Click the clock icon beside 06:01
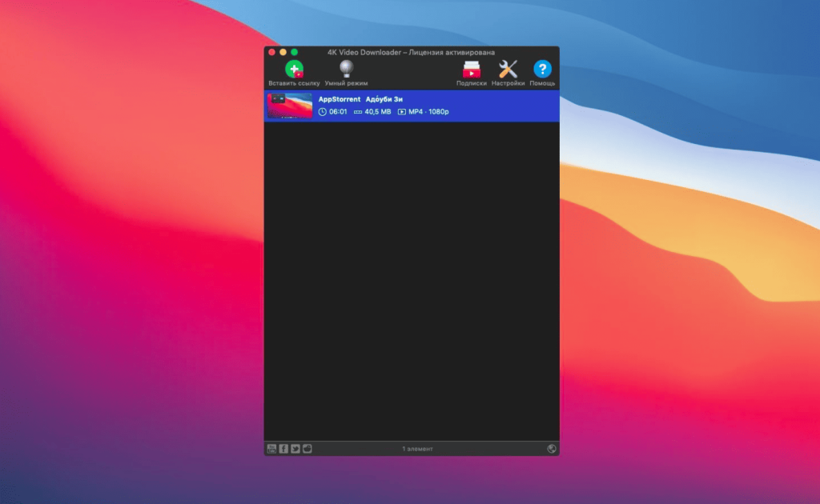The height and width of the screenshot is (504, 820). click(x=322, y=112)
